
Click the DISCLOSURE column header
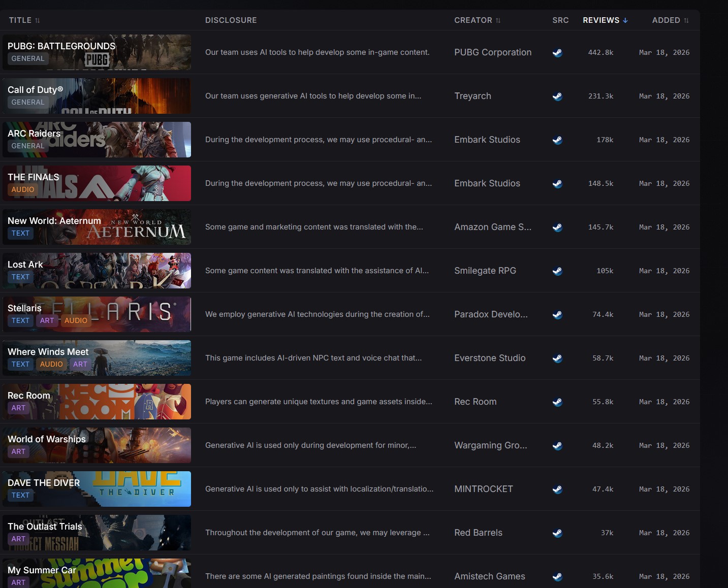click(x=231, y=20)
